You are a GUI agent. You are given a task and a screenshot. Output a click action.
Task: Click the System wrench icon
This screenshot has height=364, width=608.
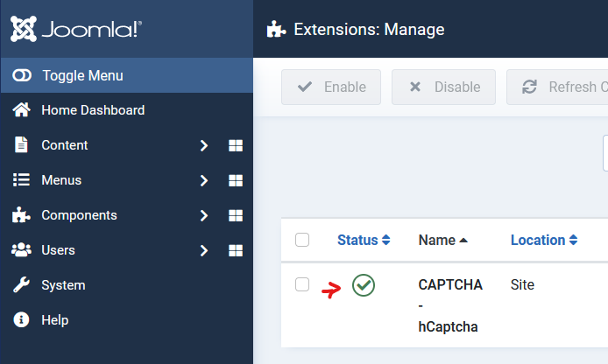[21, 284]
